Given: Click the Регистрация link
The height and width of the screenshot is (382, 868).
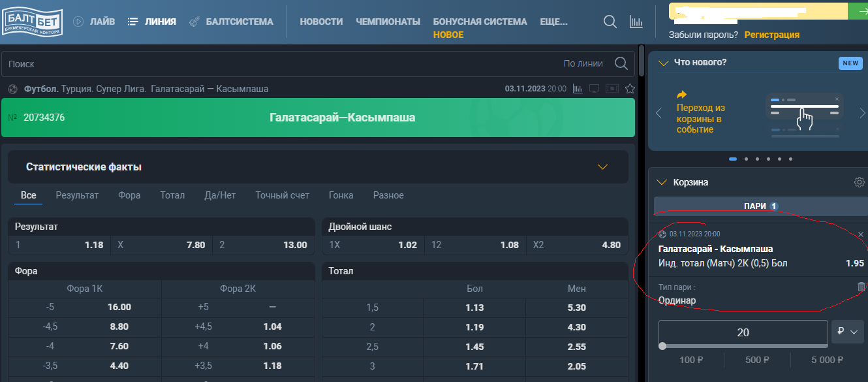Looking at the screenshot, I should tap(771, 35).
